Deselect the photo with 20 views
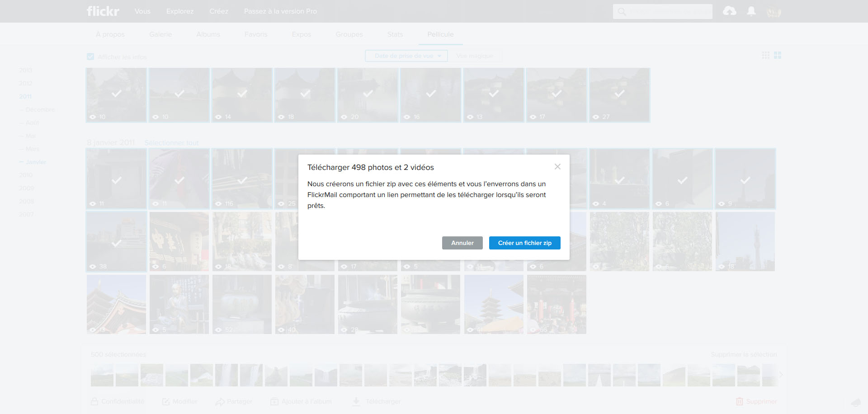Viewport: 868px width, 414px height. coord(368,95)
